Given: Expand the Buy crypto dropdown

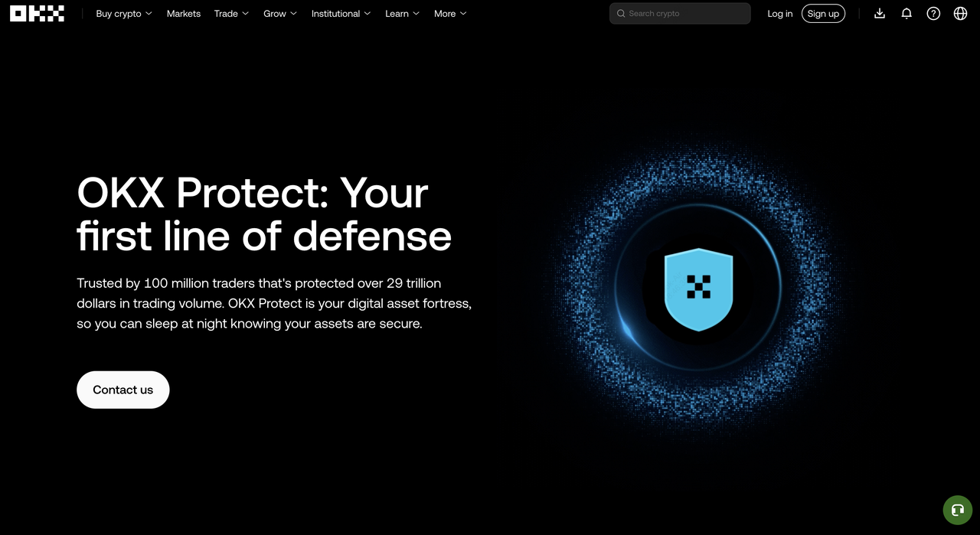Looking at the screenshot, I should pos(124,14).
